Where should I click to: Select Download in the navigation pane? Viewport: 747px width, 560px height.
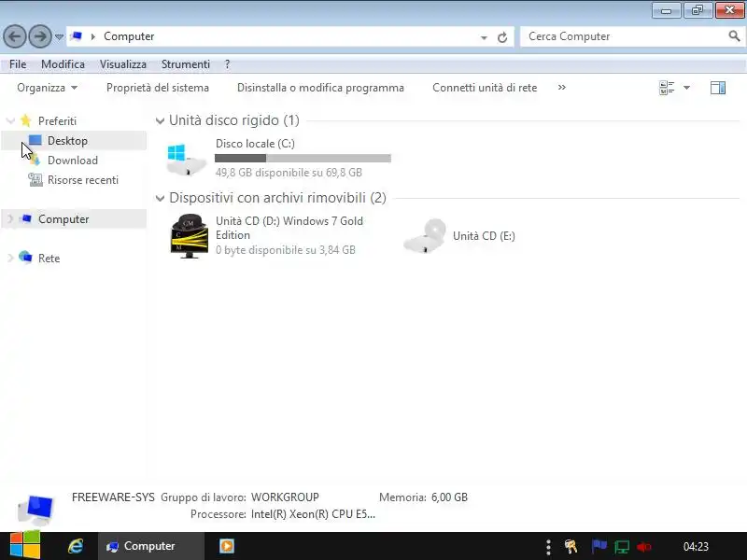point(73,161)
